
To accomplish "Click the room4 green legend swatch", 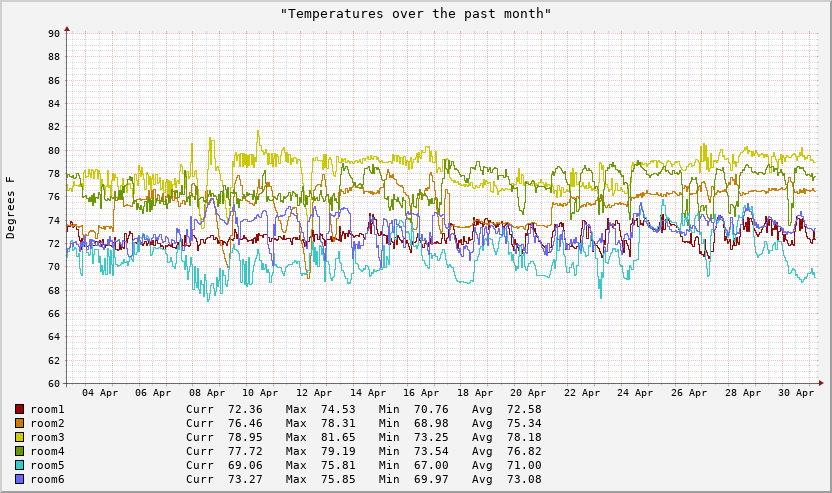I will (20, 451).
